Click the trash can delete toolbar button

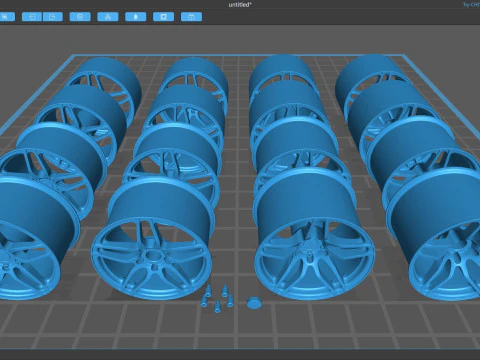(80, 17)
